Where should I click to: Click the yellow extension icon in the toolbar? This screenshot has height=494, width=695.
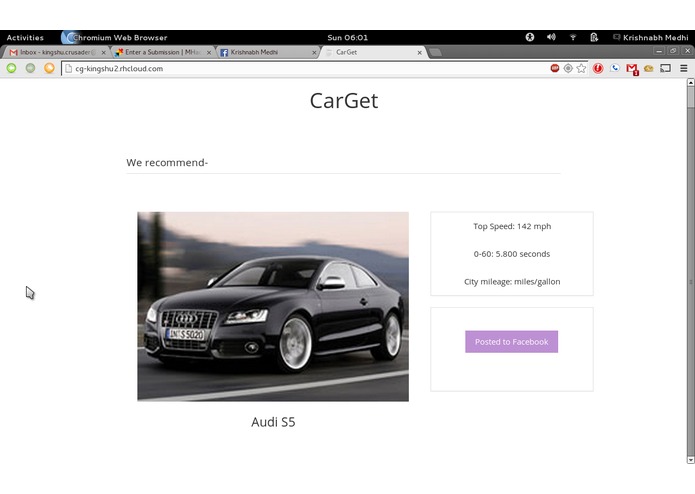pos(648,68)
